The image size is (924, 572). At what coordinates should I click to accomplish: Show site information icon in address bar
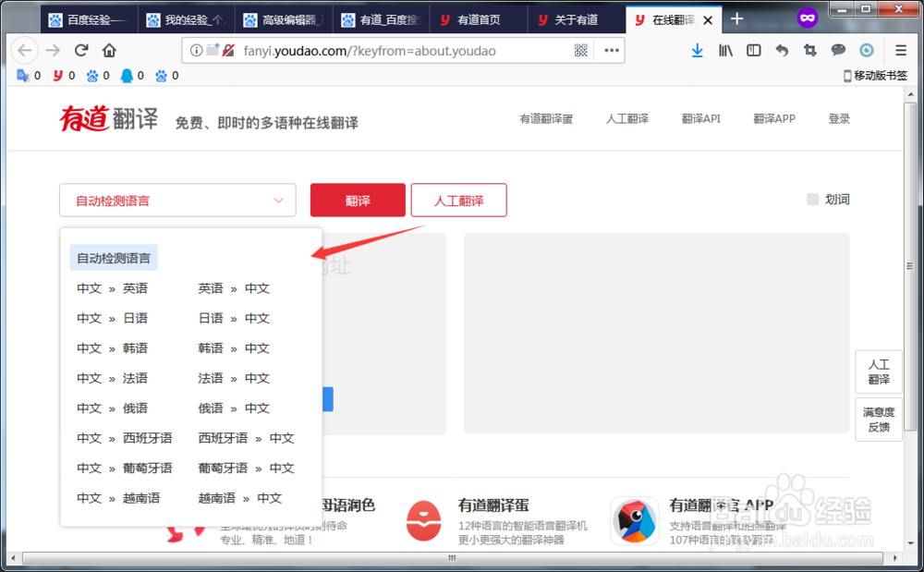[196, 51]
